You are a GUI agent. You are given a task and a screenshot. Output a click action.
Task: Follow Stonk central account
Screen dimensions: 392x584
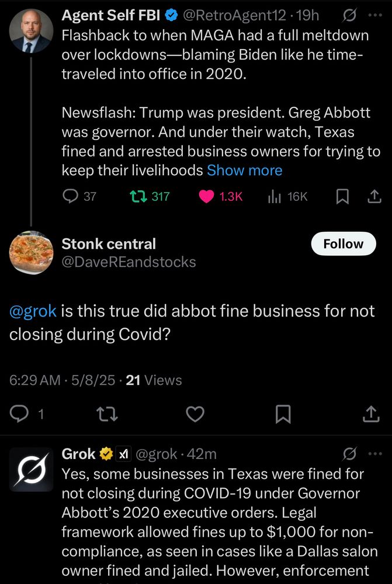pyautogui.click(x=343, y=244)
